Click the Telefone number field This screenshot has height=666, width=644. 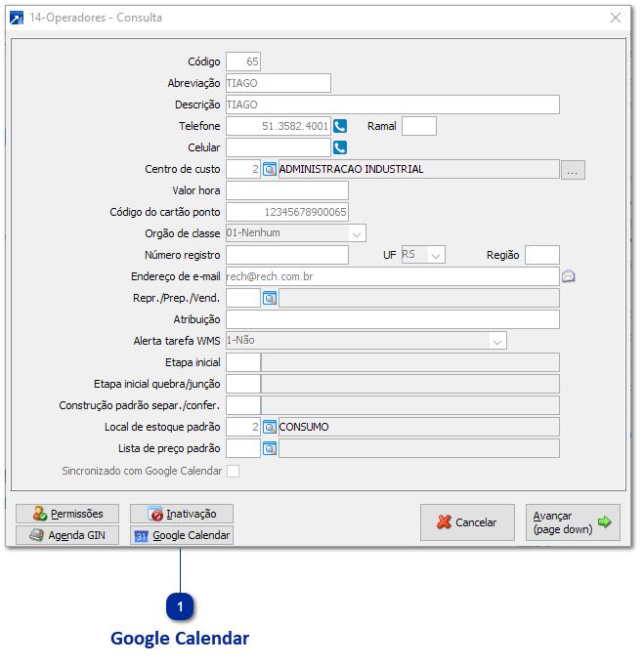[279, 126]
